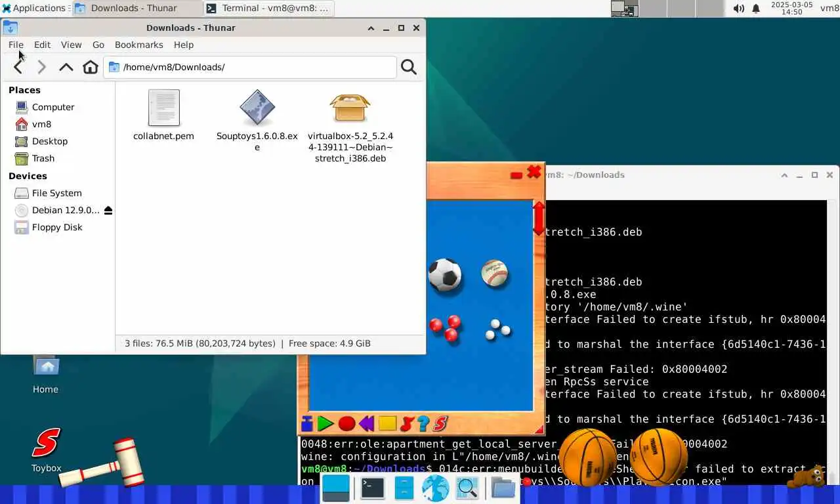
Task: Click the date and time clock
Action: pos(791,8)
